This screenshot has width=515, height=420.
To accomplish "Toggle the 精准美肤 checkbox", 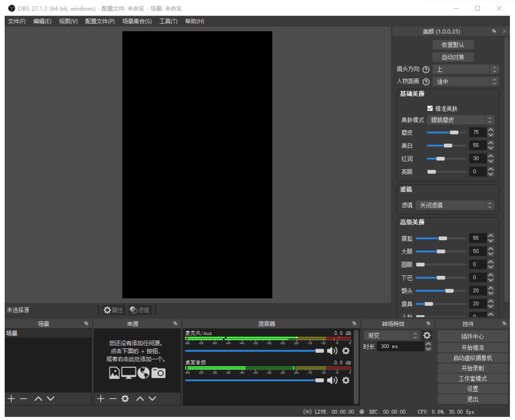I will pos(430,108).
